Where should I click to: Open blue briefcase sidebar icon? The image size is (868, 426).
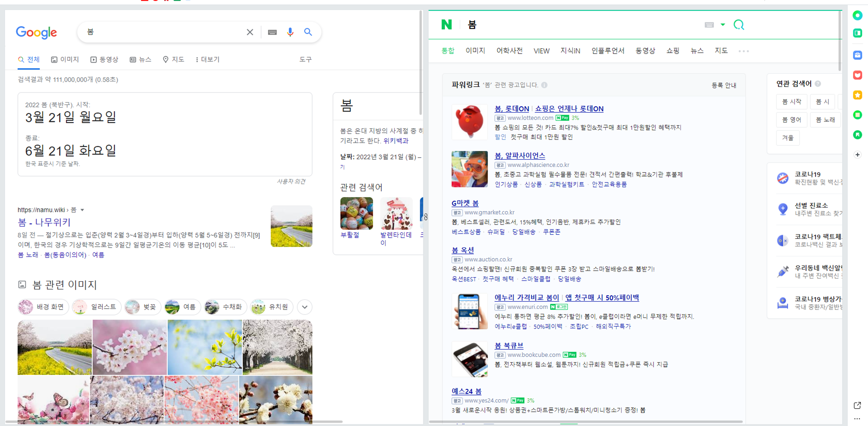[x=857, y=55]
